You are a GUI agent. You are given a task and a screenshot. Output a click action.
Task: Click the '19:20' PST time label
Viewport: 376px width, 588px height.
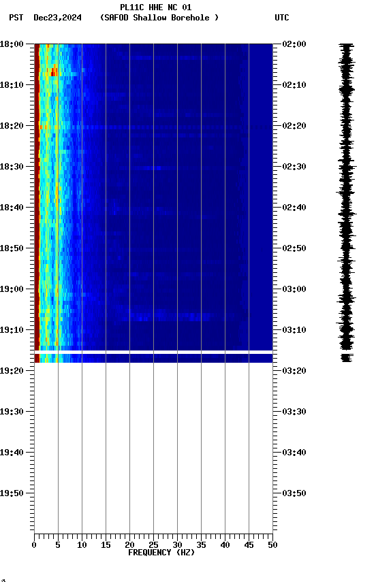[12, 371]
